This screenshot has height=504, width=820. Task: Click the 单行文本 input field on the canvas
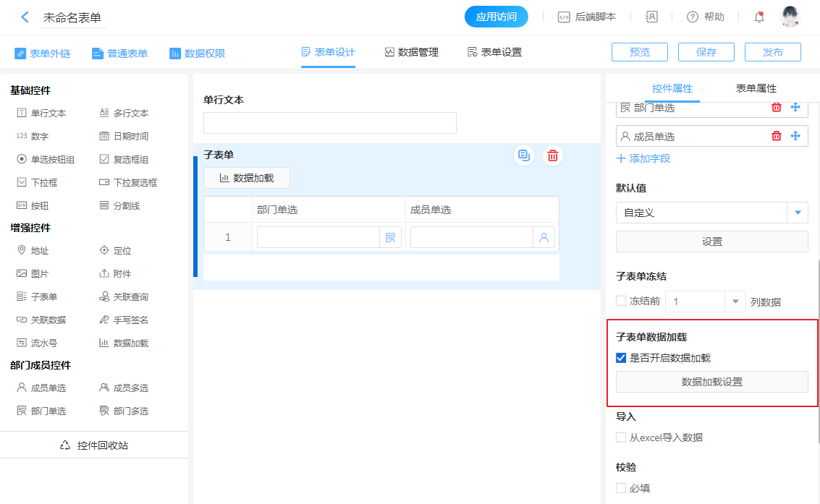coord(329,123)
